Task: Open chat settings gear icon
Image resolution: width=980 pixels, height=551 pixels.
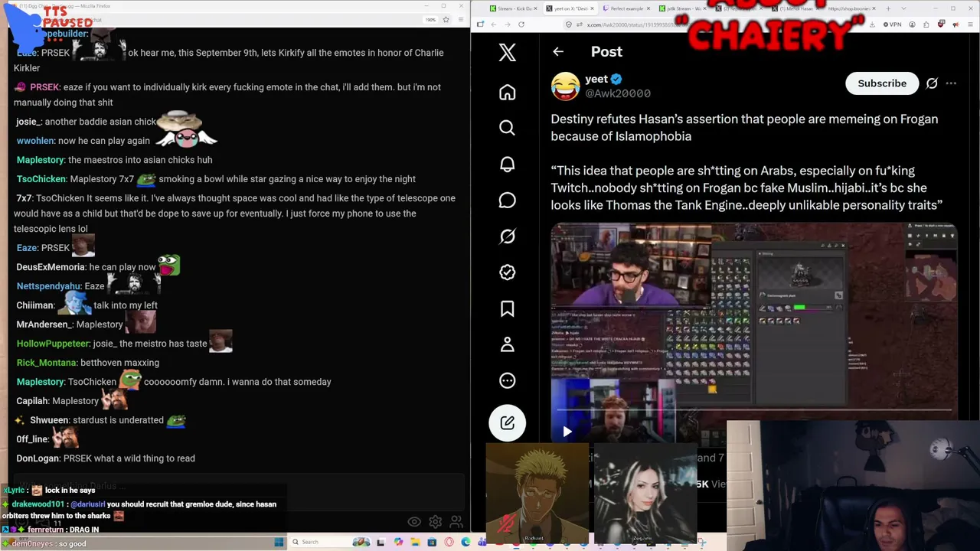Action: (435, 522)
